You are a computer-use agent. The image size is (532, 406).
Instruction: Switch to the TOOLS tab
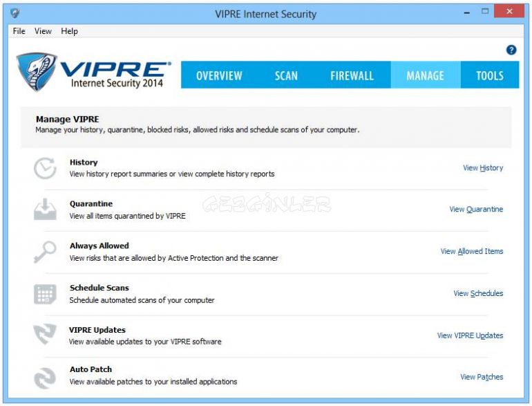pyautogui.click(x=490, y=75)
